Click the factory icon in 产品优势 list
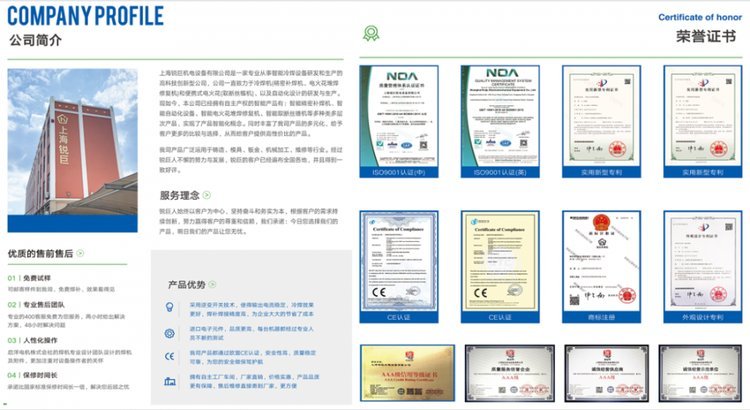This screenshot has width=750, height=410. pyautogui.click(x=171, y=381)
